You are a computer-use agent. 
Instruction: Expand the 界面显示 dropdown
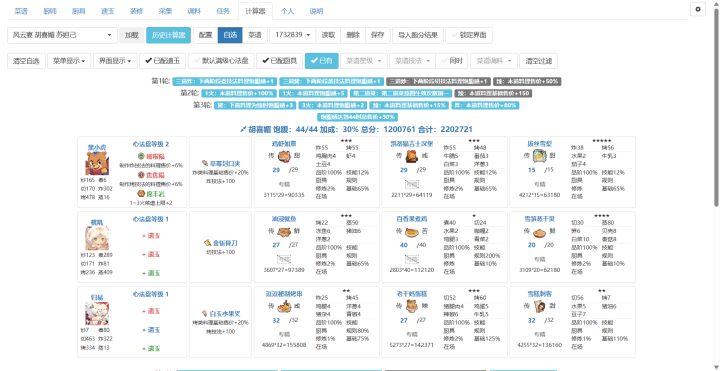tap(115, 61)
